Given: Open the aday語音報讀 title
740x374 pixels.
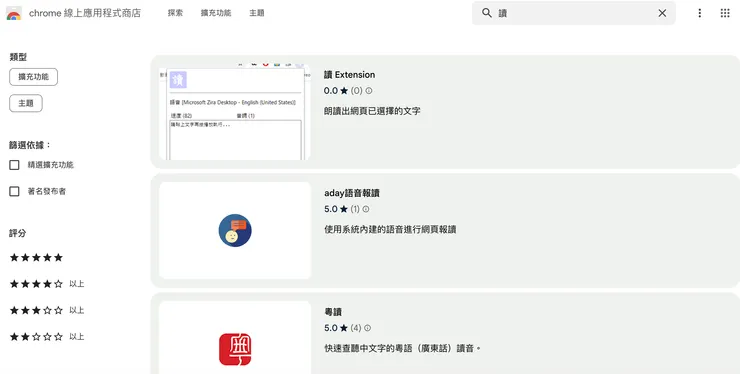Looking at the screenshot, I should point(352,193).
